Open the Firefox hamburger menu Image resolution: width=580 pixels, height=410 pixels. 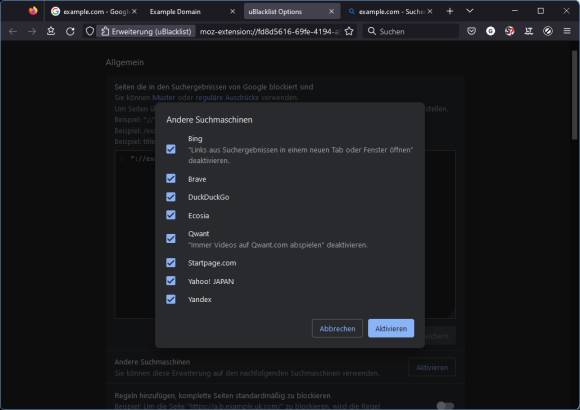pos(567,31)
